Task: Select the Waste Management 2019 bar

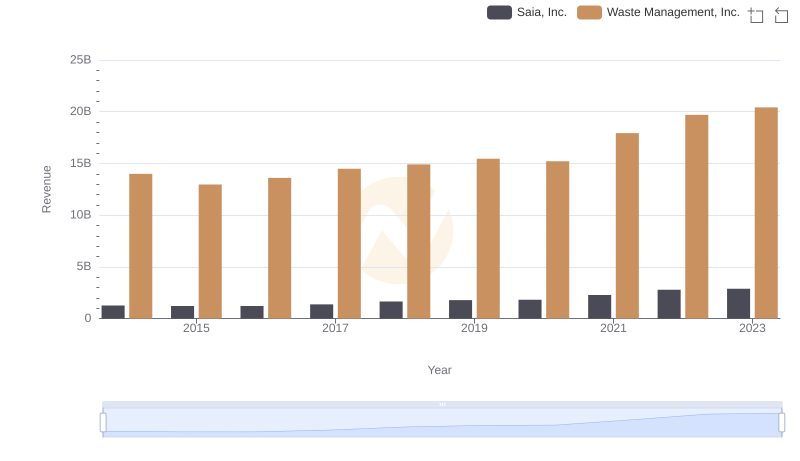Action: [488, 239]
